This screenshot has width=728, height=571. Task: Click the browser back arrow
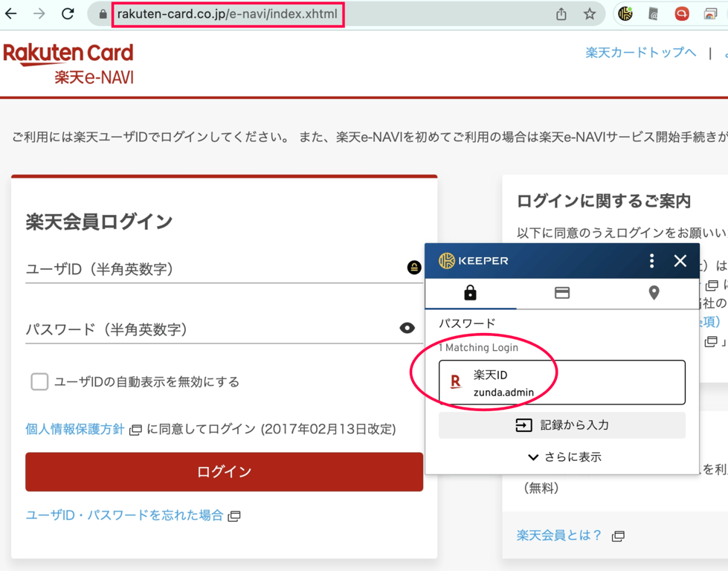pos(12,13)
